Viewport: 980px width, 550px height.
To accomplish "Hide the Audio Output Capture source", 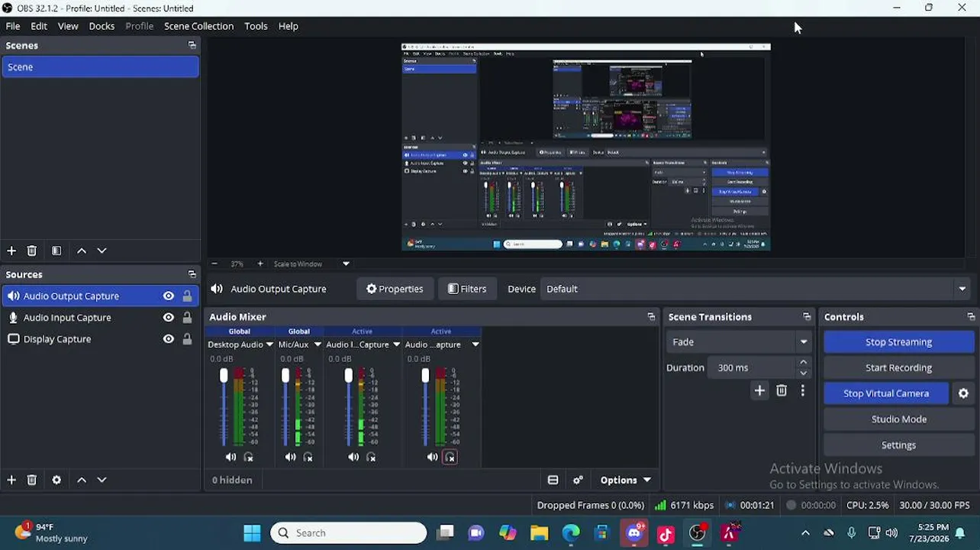I will pos(169,296).
